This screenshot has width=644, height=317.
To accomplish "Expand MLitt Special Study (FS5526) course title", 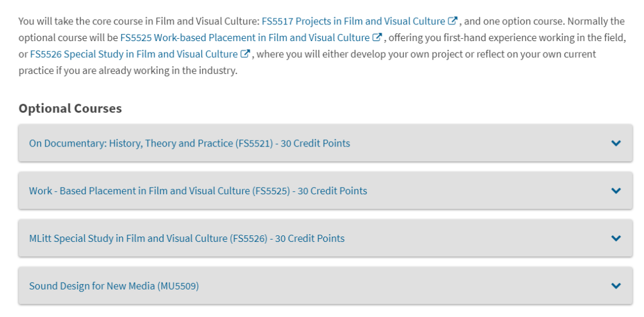I will [x=187, y=238].
